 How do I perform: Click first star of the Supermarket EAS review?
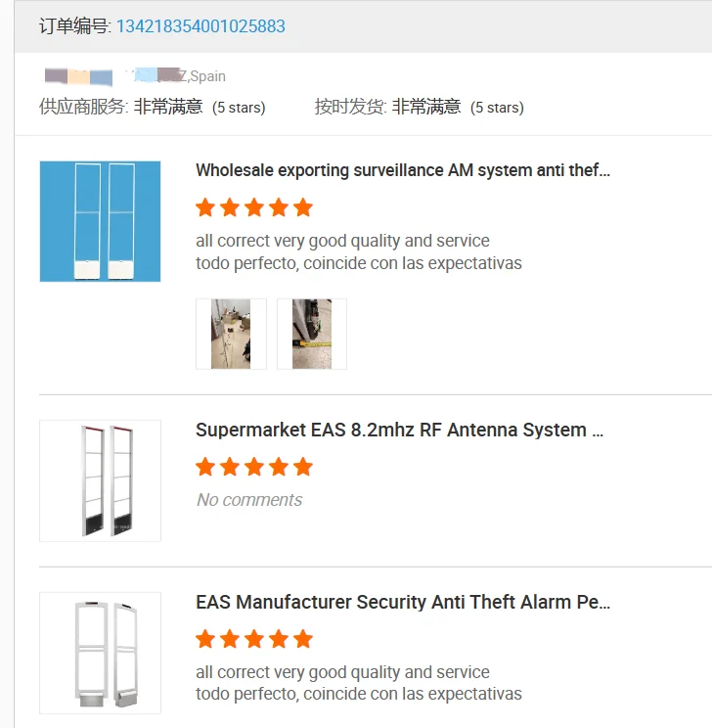click(205, 467)
